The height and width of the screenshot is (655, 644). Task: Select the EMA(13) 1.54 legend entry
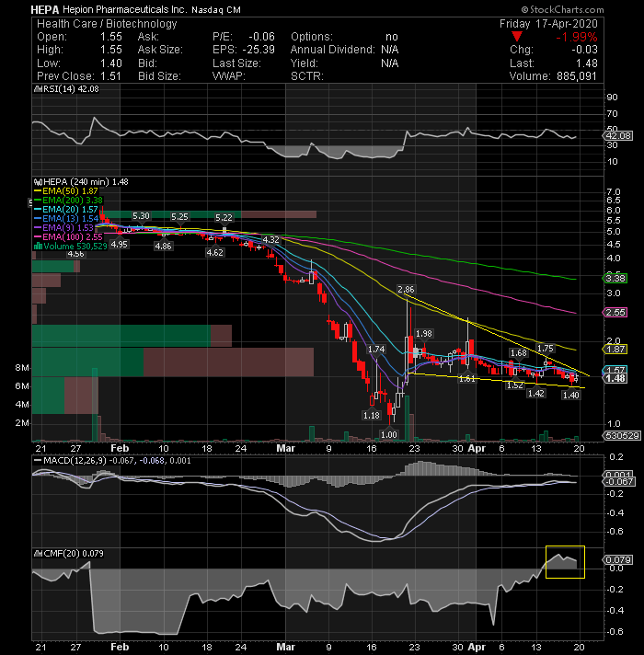pos(66,218)
